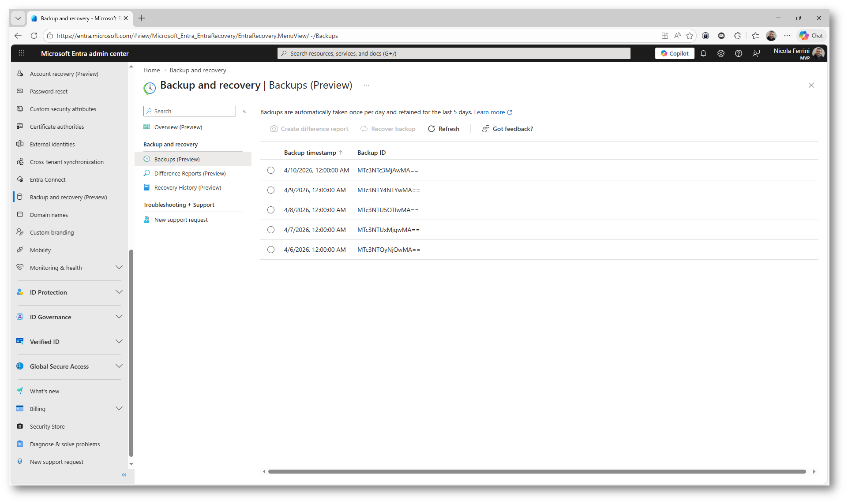
Task: Select the 4/10/2026 backup radio button
Action: (x=271, y=170)
